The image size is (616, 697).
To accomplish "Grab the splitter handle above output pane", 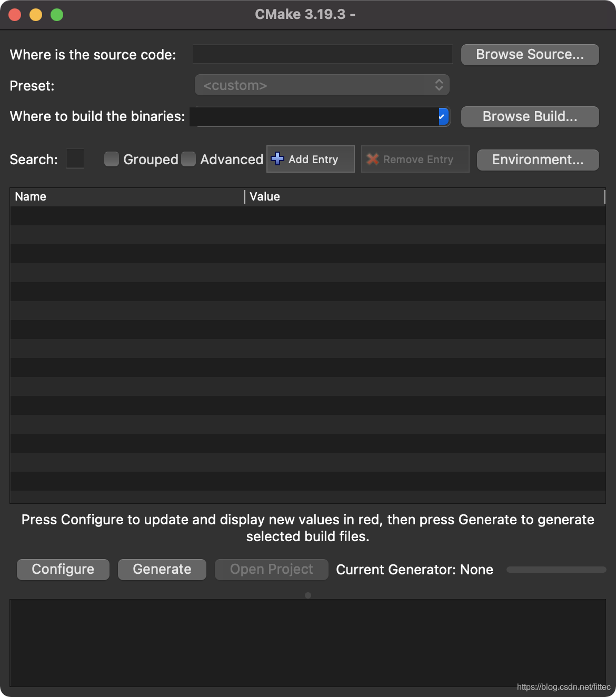I will (x=308, y=595).
